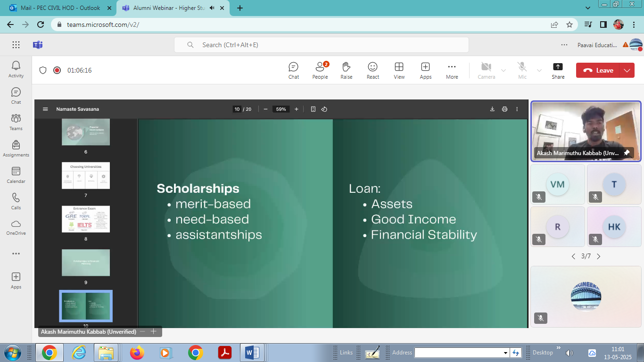The height and width of the screenshot is (362, 644).
Task: Open the Camera options dropdown arrow
Action: point(503,71)
